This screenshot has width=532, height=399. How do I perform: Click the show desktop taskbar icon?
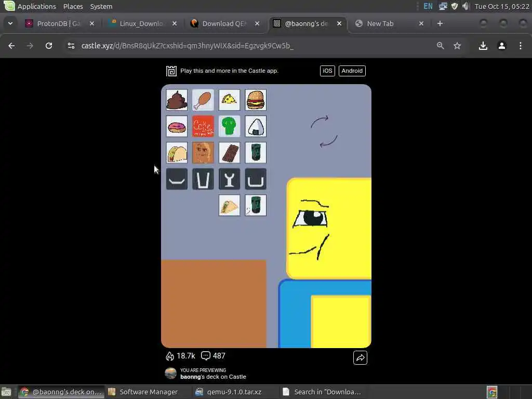tap(6, 392)
